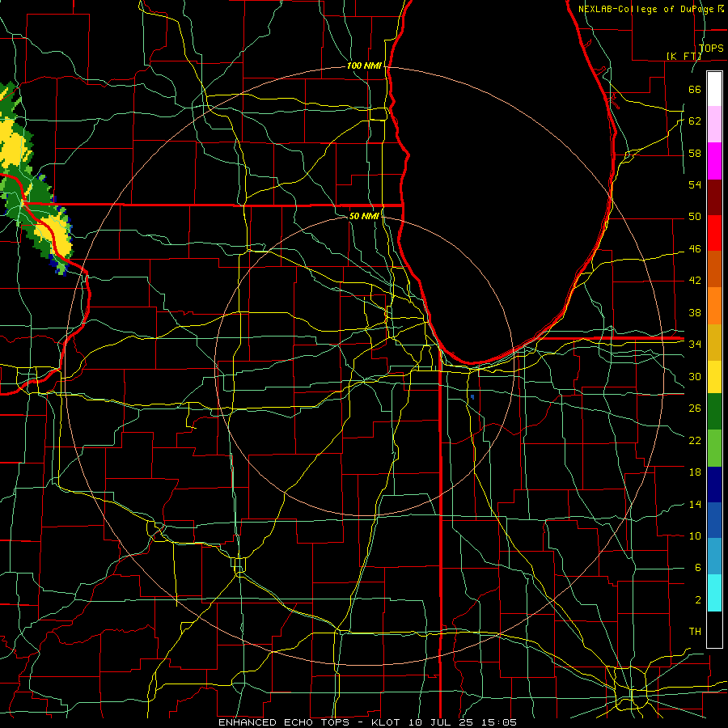Image resolution: width=728 pixels, height=728 pixels.
Task: Click the black TH legend block
Action: tap(714, 629)
